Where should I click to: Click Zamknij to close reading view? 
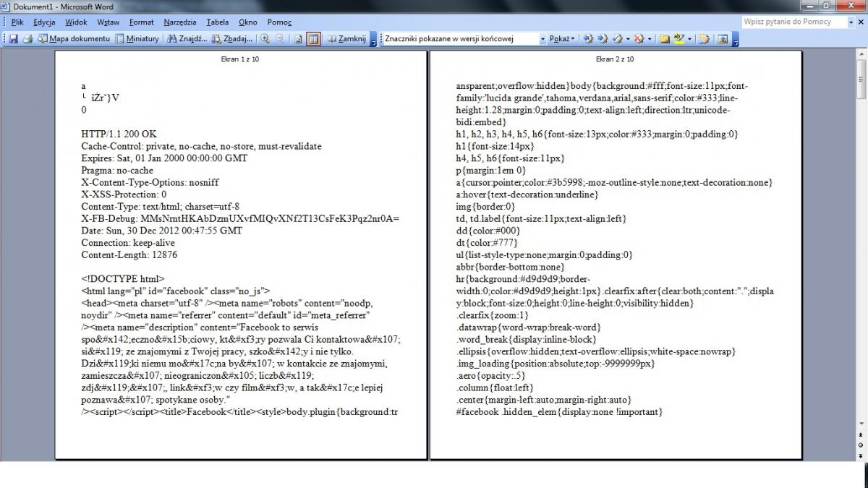click(347, 38)
